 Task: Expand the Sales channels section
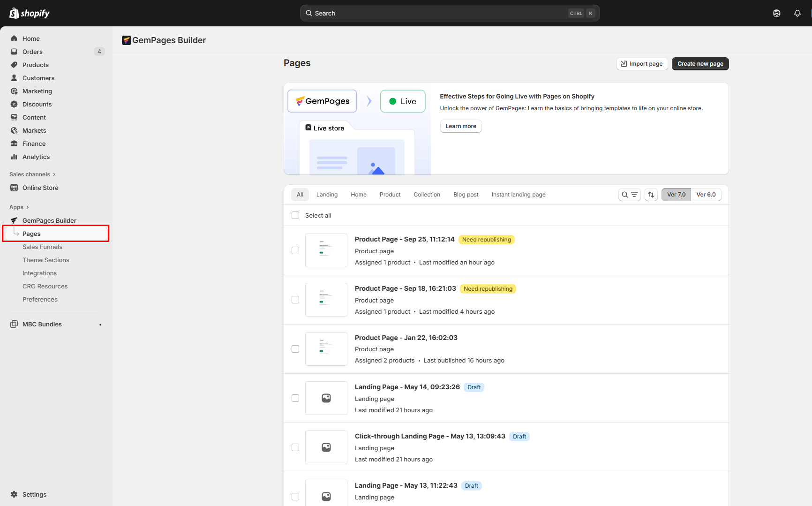click(32, 174)
